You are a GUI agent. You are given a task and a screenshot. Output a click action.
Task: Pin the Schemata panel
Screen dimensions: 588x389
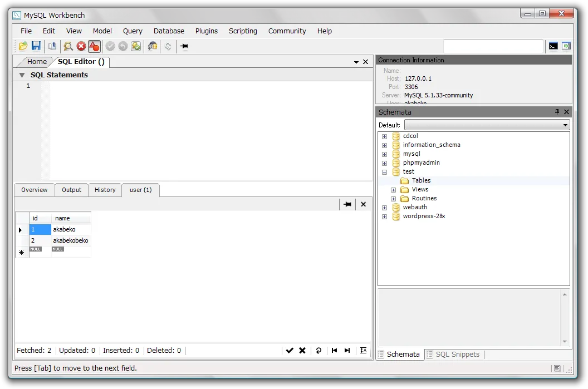tap(557, 112)
